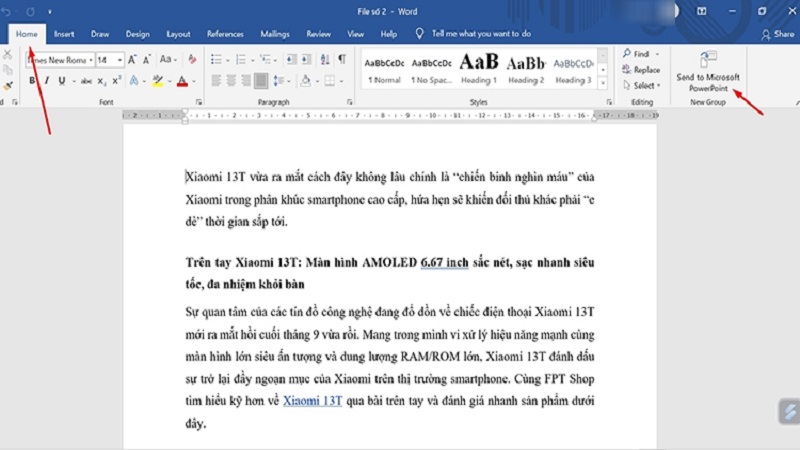Viewport: 800px width, 450px height.
Task: Apply yellow text highlight color
Action: (158, 81)
